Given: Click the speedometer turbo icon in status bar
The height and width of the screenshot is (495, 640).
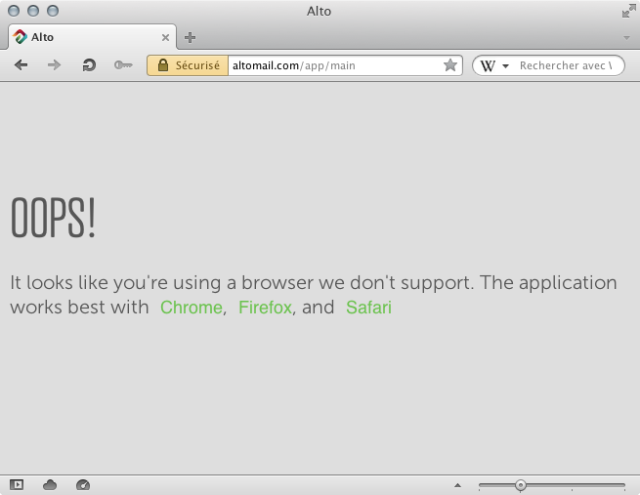Looking at the screenshot, I should pyautogui.click(x=83, y=485).
